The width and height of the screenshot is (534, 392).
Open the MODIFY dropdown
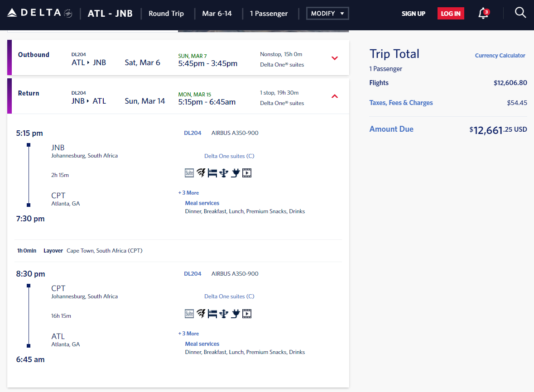(x=327, y=13)
